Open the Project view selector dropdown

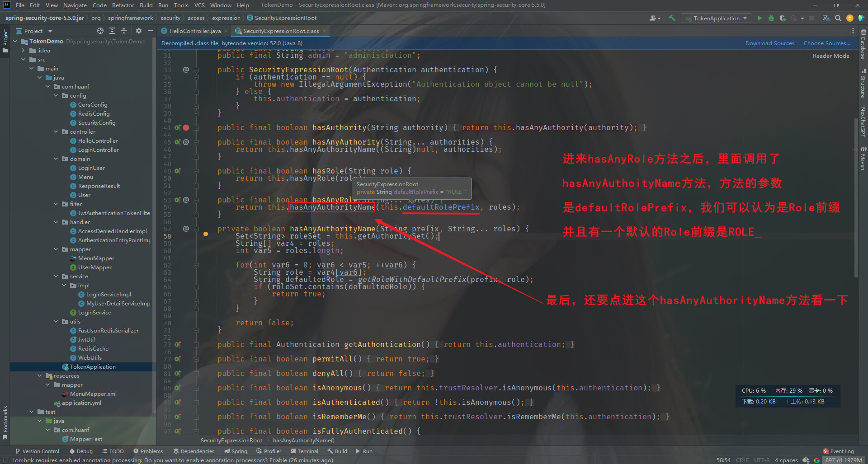point(34,31)
